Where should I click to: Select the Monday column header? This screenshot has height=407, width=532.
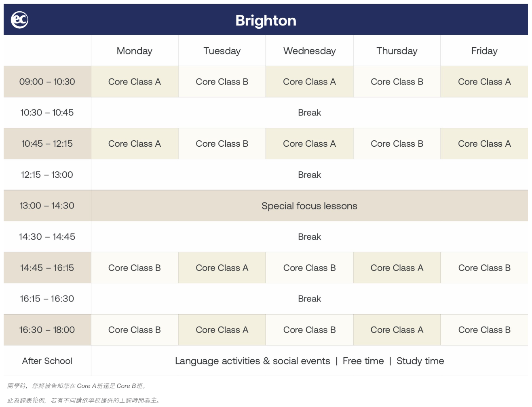click(135, 51)
